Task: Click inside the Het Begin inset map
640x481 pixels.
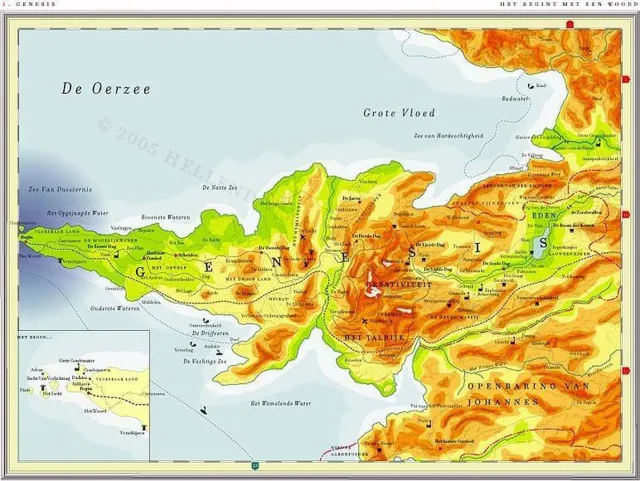Action: point(84,396)
